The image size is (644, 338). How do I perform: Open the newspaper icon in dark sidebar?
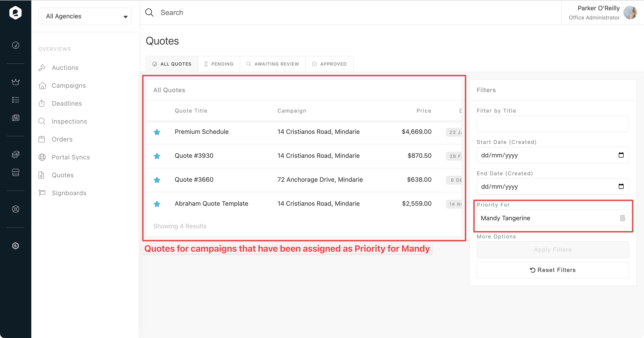coord(15,118)
